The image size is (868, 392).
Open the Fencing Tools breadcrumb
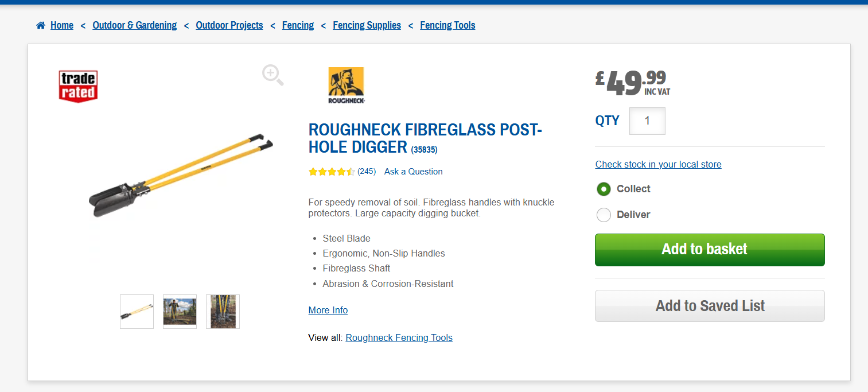(447, 25)
